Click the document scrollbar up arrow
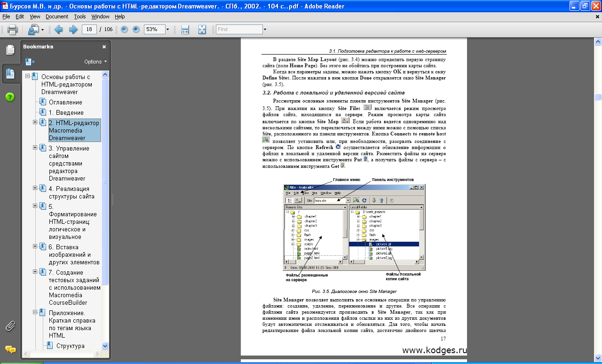This screenshot has width=602, height=364. (598, 41)
